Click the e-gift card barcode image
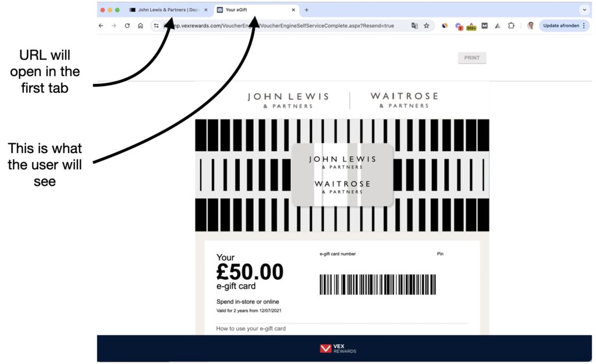This screenshot has width=596, height=364. 377,285
